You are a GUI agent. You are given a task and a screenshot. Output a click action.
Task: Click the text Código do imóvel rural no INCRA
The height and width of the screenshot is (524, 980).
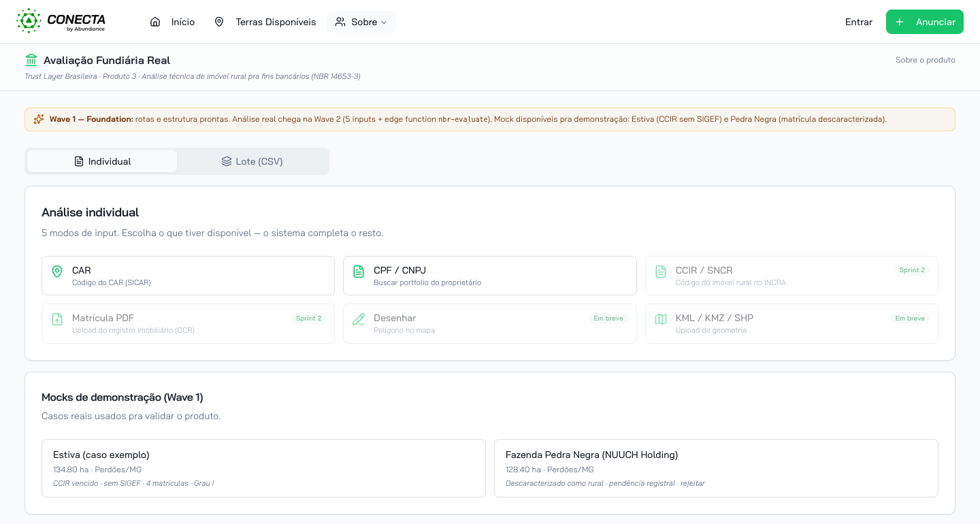[x=730, y=282]
